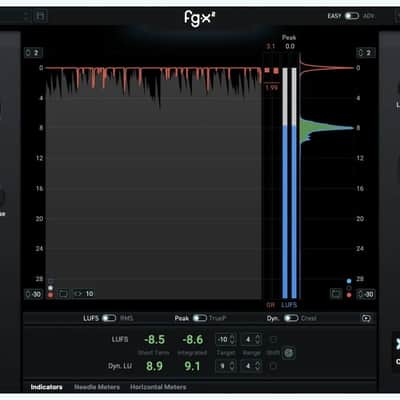The width and height of the screenshot is (400, 400).
Task: Click the fg-x 2 logo
Action: coord(200,18)
